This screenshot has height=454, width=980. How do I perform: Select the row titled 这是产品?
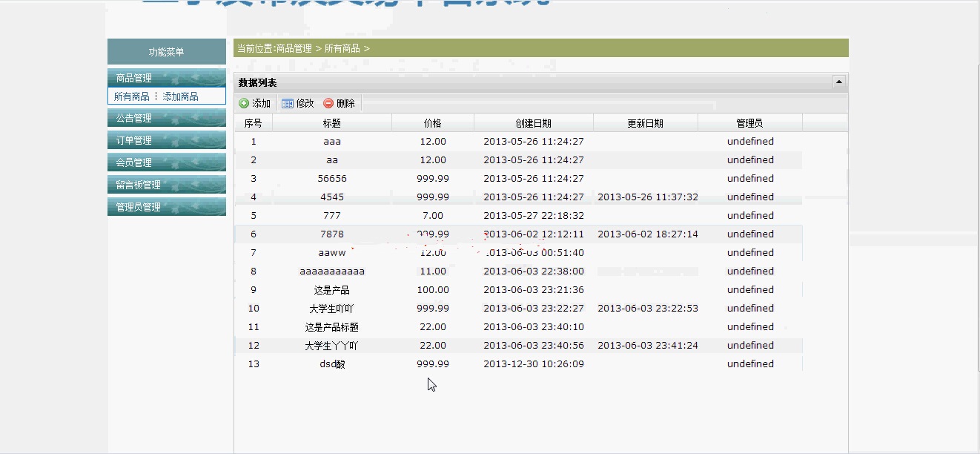(x=518, y=289)
